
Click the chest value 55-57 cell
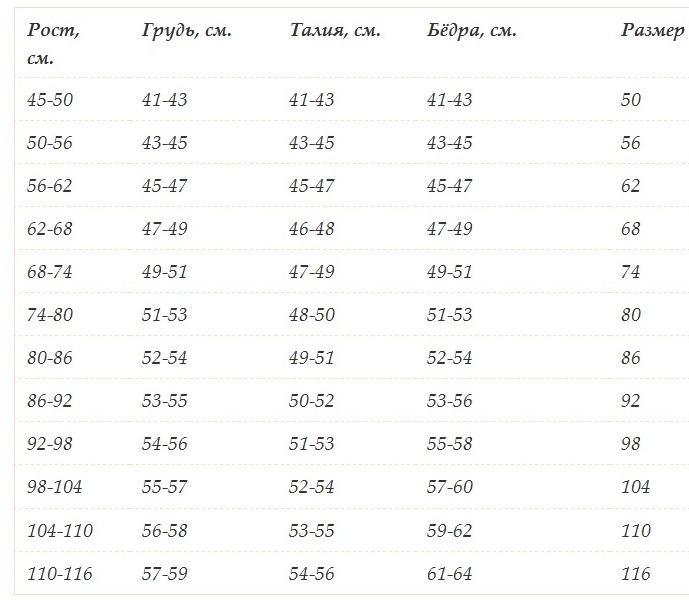tap(165, 488)
